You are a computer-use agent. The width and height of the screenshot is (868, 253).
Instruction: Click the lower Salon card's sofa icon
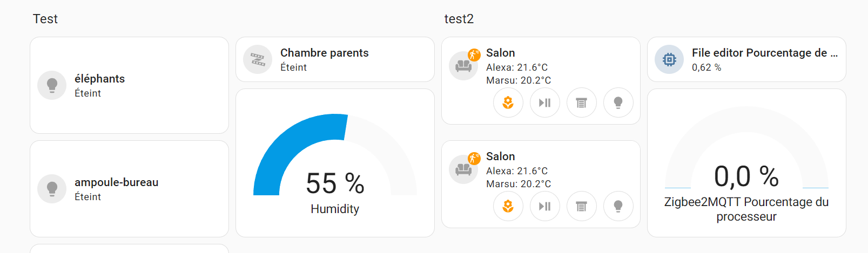coord(463,169)
